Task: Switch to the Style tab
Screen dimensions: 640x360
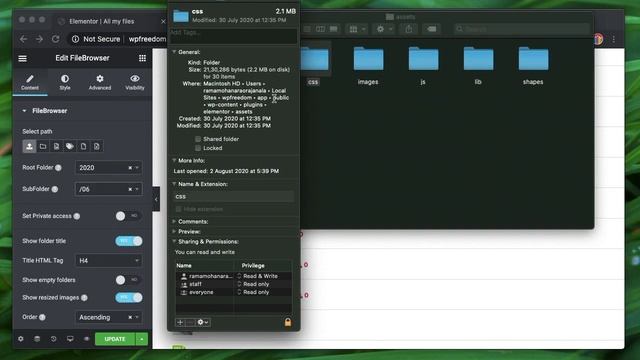Action: pos(65,82)
